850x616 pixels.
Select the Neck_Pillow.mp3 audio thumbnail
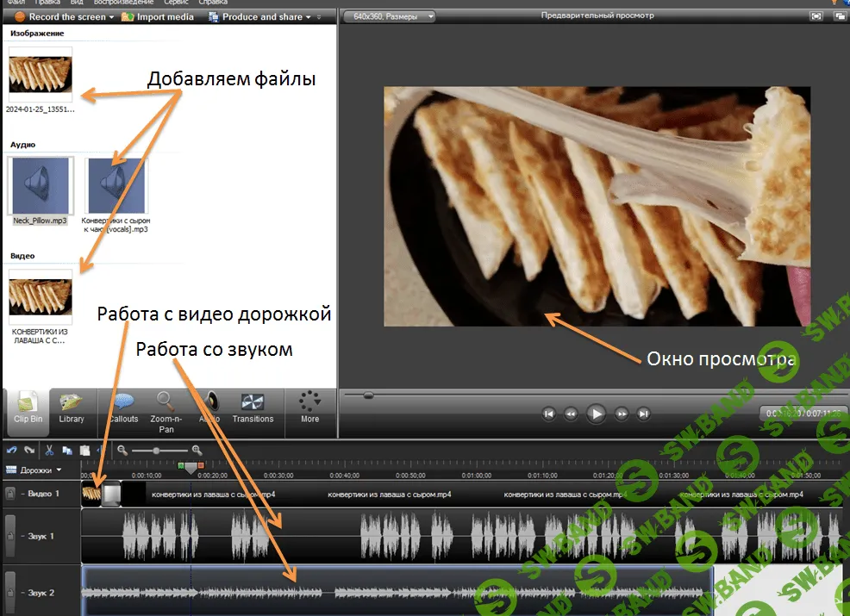40,185
